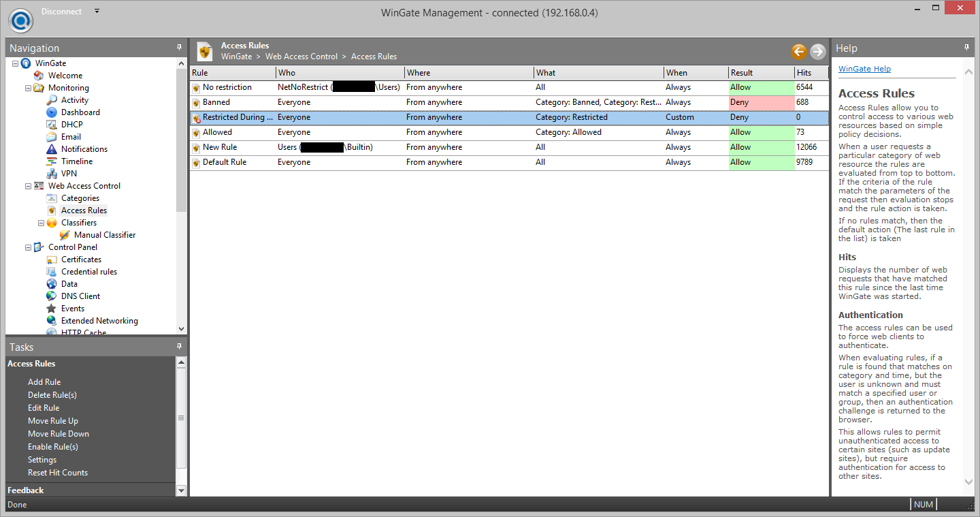The image size is (980, 517).
Task: Click the WinGate breadcrumb link
Action: pos(236,57)
